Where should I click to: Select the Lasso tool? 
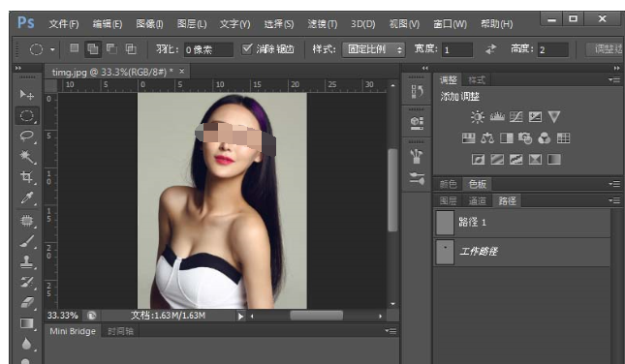27,136
